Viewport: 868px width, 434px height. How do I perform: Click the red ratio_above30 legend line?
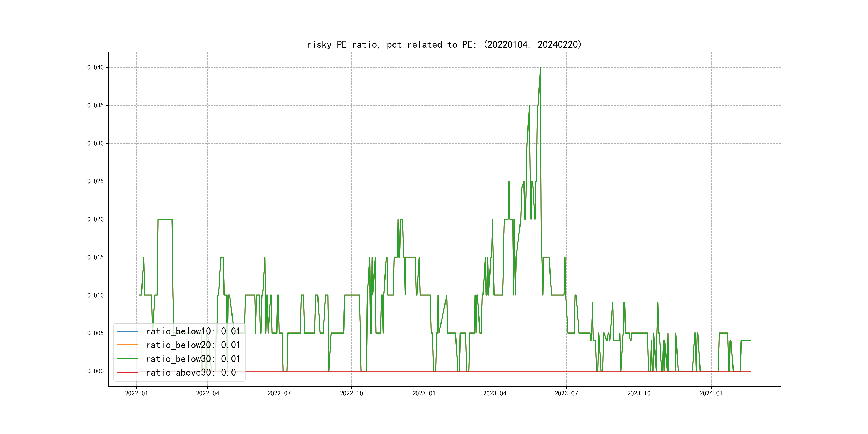(127, 373)
